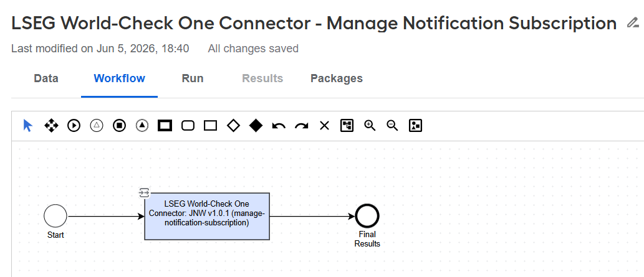Choose the filled black diamond gateway

coord(256,126)
